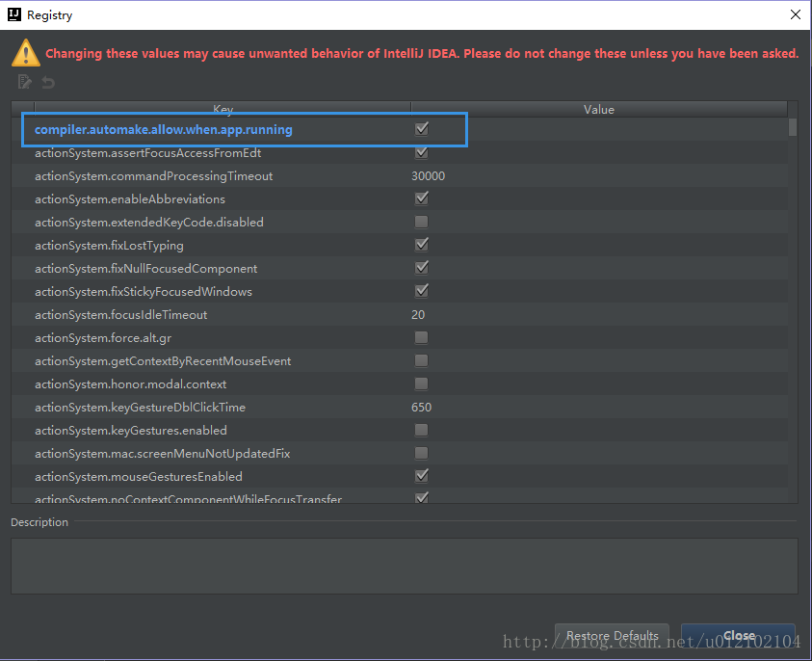Uncheck actionSystem.fixNullFocusedComponent checkbox
Viewport: 812px width, 661px height.
point(422,268)
